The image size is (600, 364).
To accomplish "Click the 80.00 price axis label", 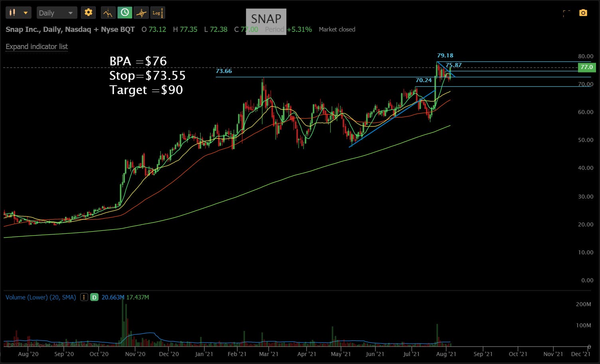I will tap(586, 56).
